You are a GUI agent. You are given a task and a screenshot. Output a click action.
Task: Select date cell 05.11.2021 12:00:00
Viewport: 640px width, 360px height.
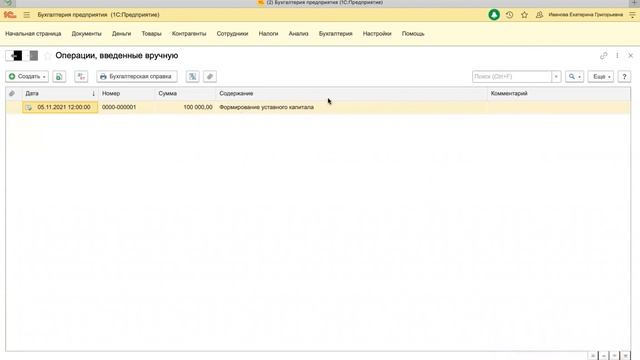click(60, 107)
